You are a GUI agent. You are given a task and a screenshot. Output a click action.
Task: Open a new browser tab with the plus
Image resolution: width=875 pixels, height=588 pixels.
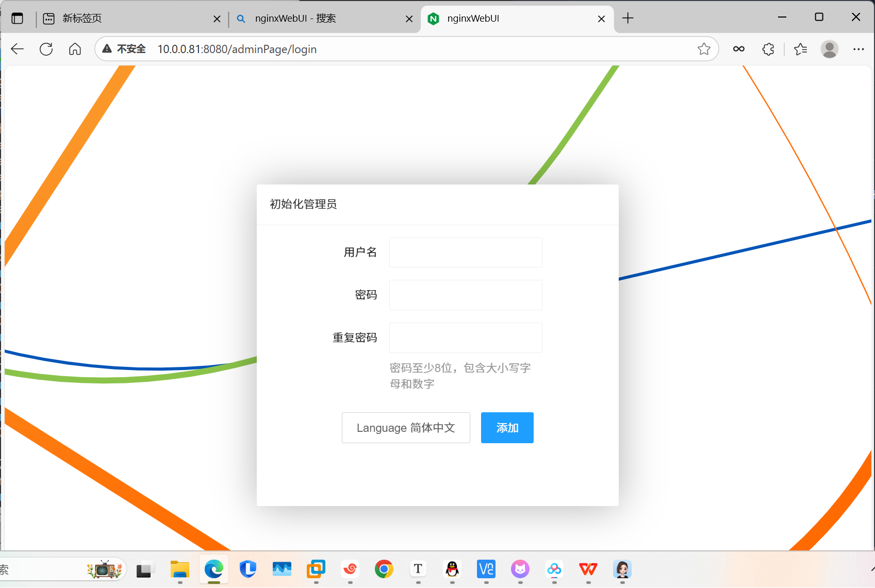pyautogui.click(x=628, y=19)
